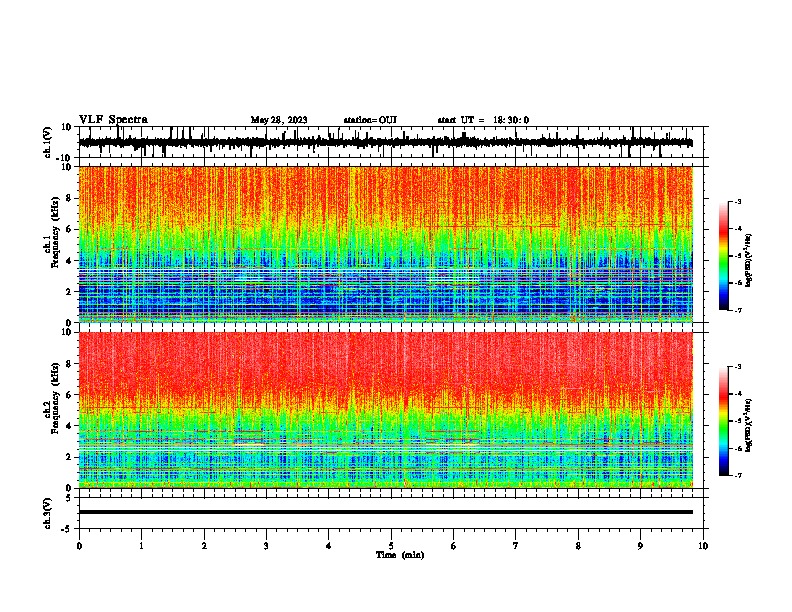This screenshot has height=612, width=792.
Task: Click the "-7" tick on ch.2 color bar
Action: point(737,475)
